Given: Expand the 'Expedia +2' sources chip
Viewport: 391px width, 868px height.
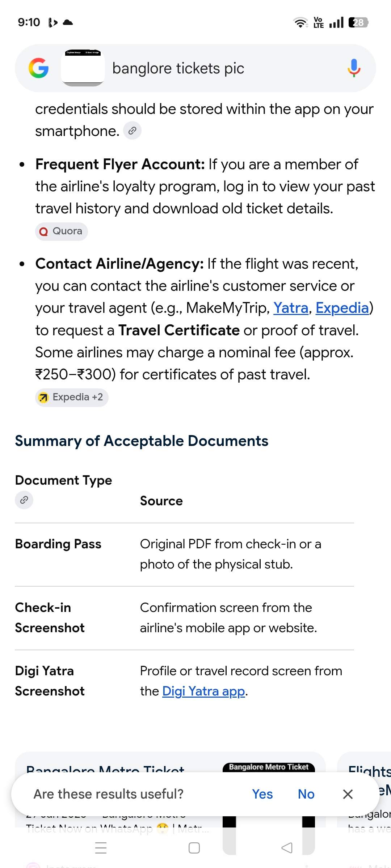Looking at the screenshot, I should click(x=72, y=397).
